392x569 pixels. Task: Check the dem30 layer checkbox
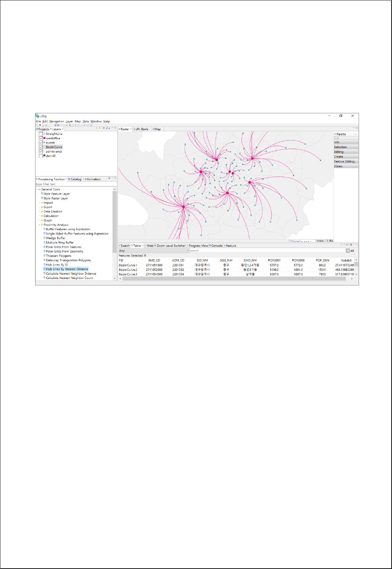point(41,156)
